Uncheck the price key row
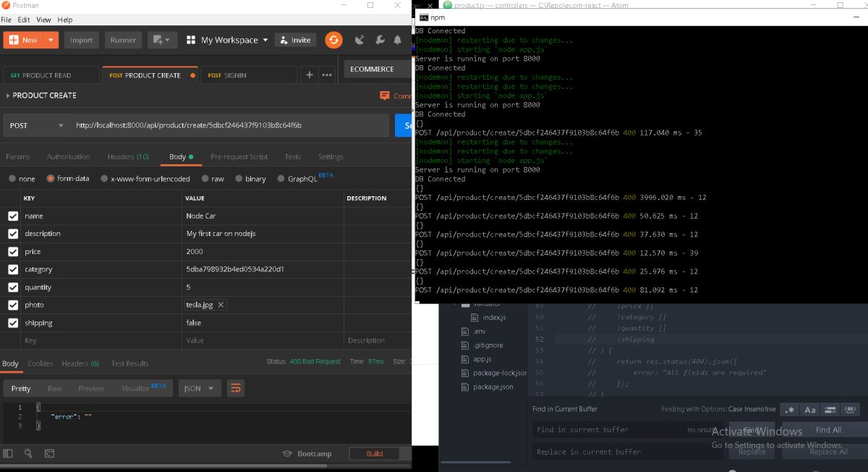The height and width of the screenshot is (472, 868). (13, 251)
